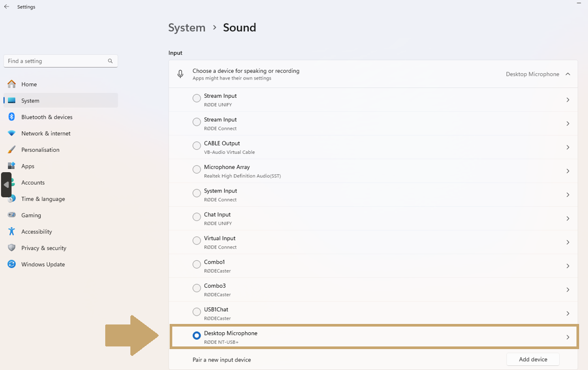Select the CABLE Output radio button
588x370 pixels.
point(196,145)
